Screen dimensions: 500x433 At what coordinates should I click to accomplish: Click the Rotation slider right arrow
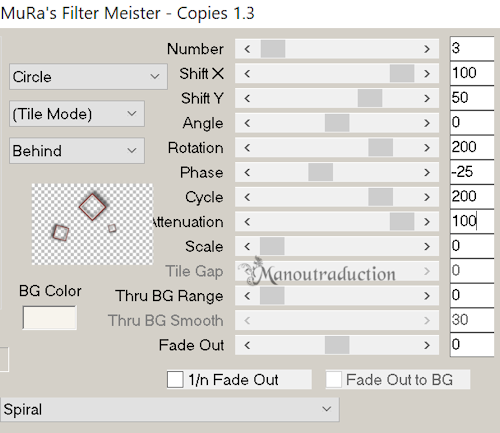(x=427, y=148)
